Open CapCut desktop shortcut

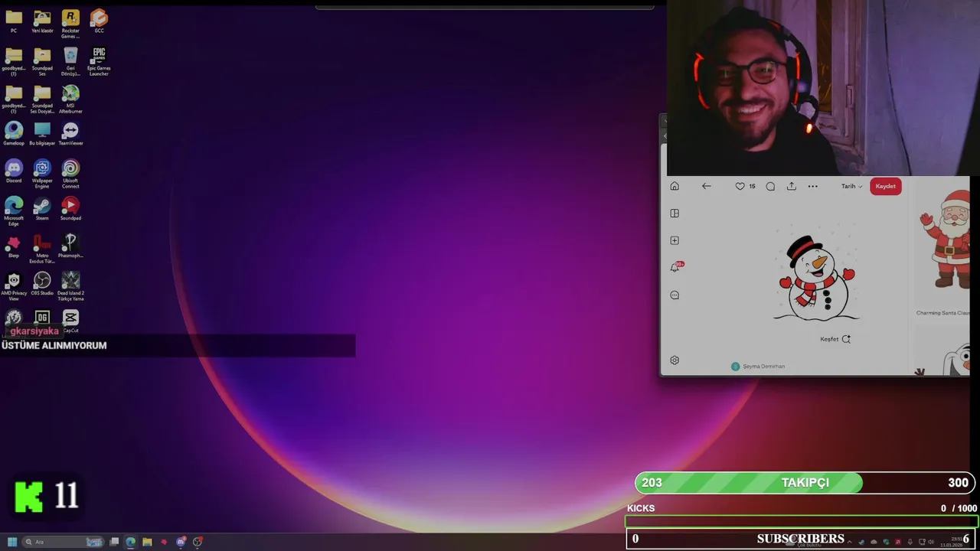70,321
